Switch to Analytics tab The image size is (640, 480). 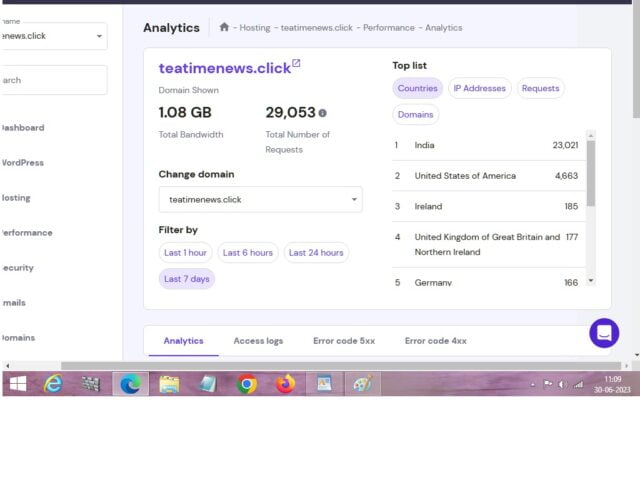pyautogui.click(x=183, y=341)
